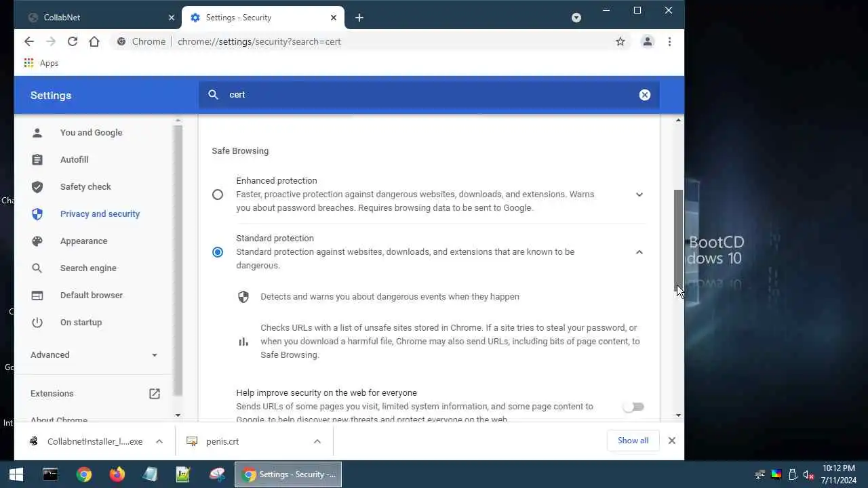The height and width of the screenshot is (488, 868).
Task: Open the profile avatar menu
Action: pos(648,41)
